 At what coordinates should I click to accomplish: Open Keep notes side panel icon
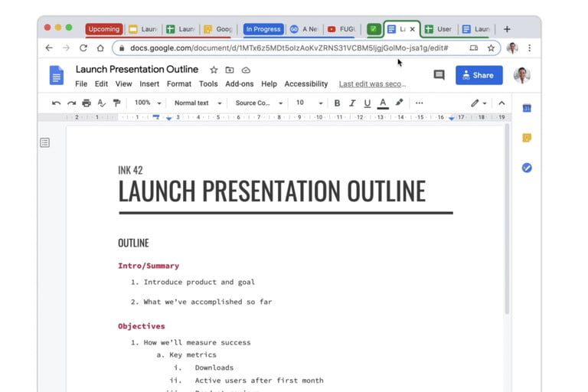[527, 138]
